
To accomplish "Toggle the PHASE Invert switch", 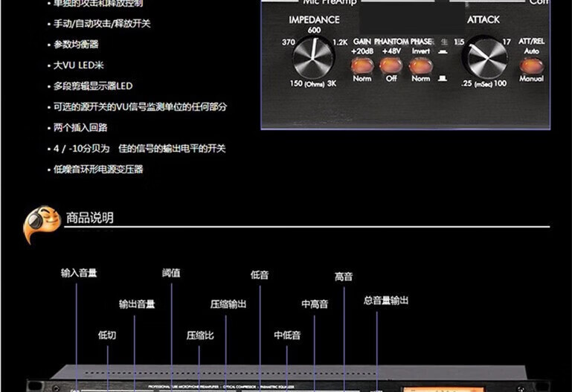I will [420, 65].
